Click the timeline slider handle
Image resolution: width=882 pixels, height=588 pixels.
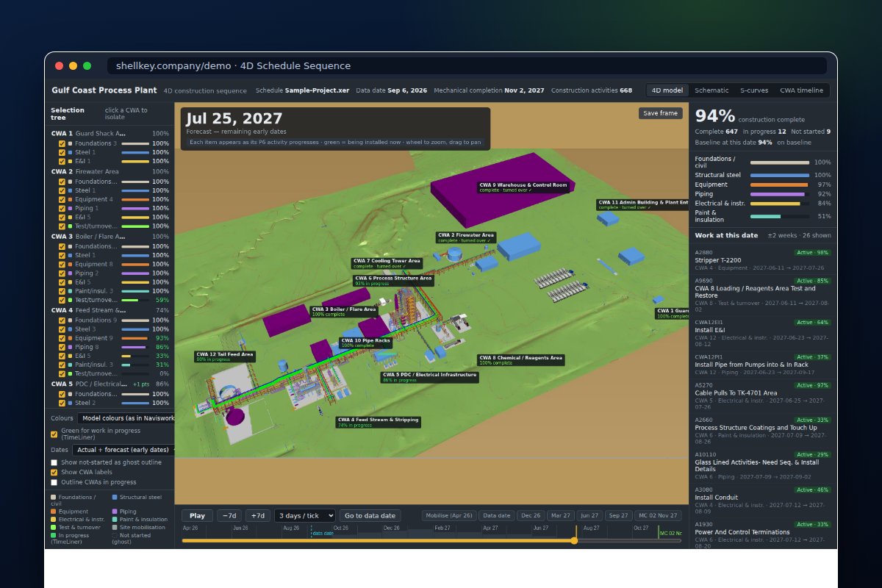click(574, 540)
